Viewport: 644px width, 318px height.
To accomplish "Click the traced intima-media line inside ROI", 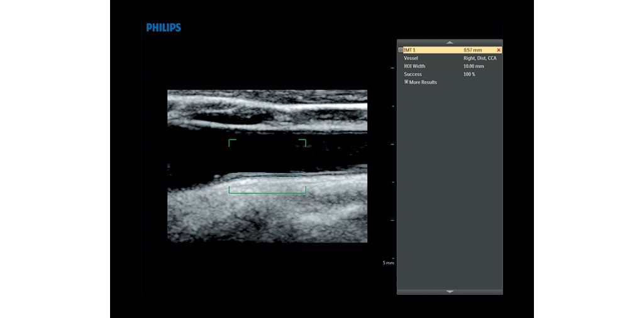I will (267, 175).
